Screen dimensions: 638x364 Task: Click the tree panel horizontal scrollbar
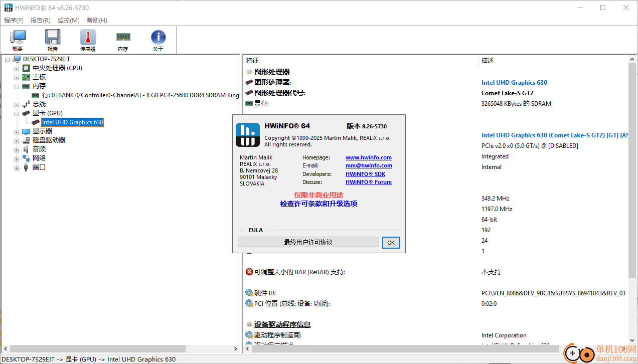click(x=98, y=348)
